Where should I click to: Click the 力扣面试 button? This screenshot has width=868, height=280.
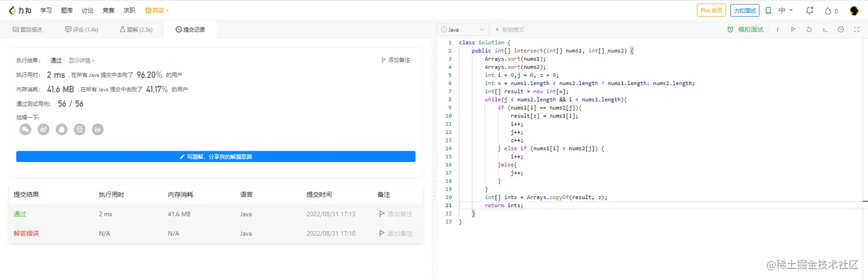745,10
